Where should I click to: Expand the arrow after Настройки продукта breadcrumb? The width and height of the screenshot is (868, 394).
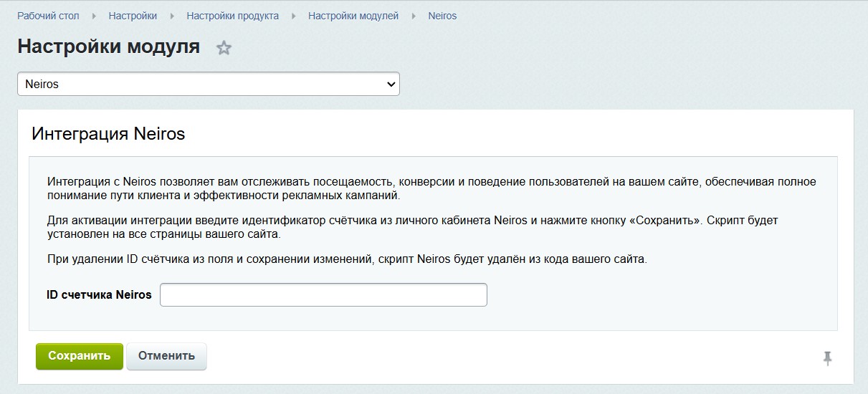294,16
